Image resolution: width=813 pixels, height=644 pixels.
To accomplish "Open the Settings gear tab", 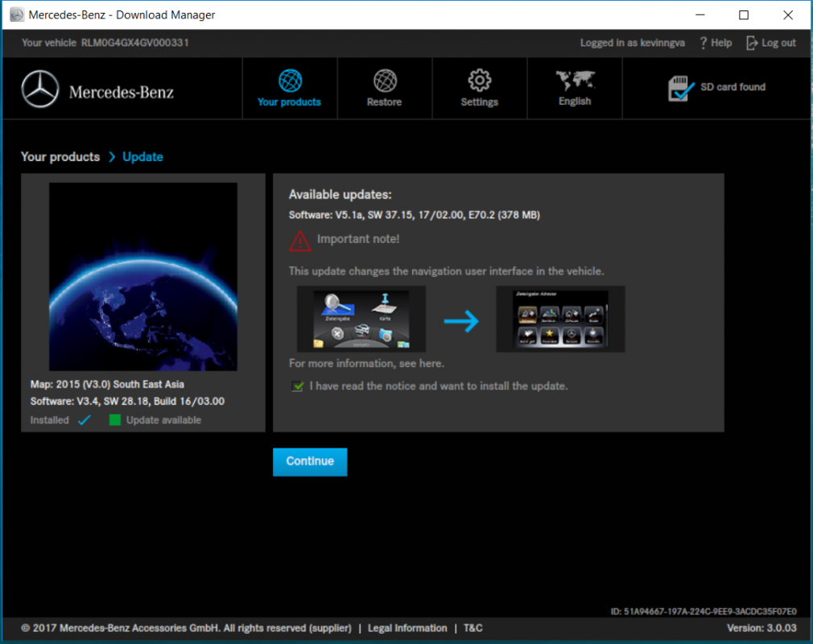I will point(479,89).
